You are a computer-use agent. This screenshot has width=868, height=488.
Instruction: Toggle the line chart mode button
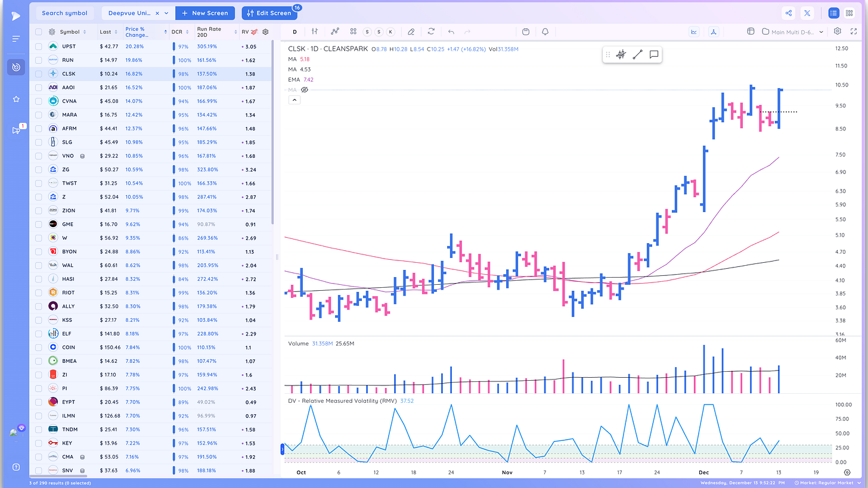coord(694,32)
